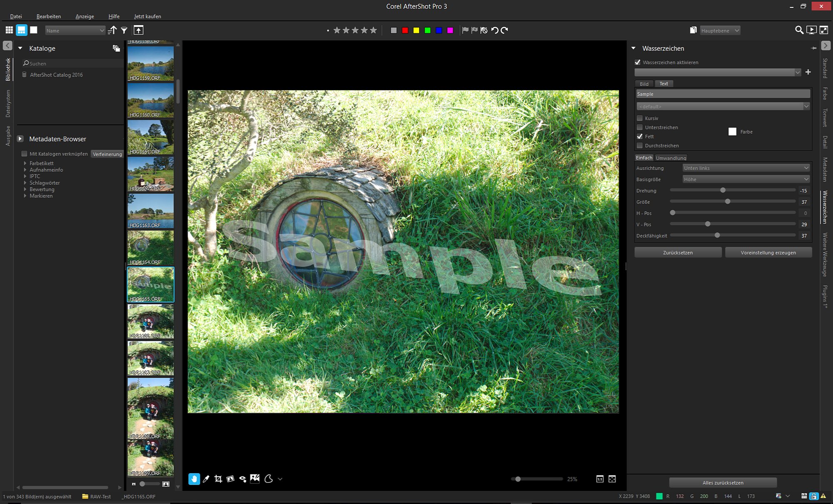Select the crop tool in bottom toolbar

coord(218,479)
